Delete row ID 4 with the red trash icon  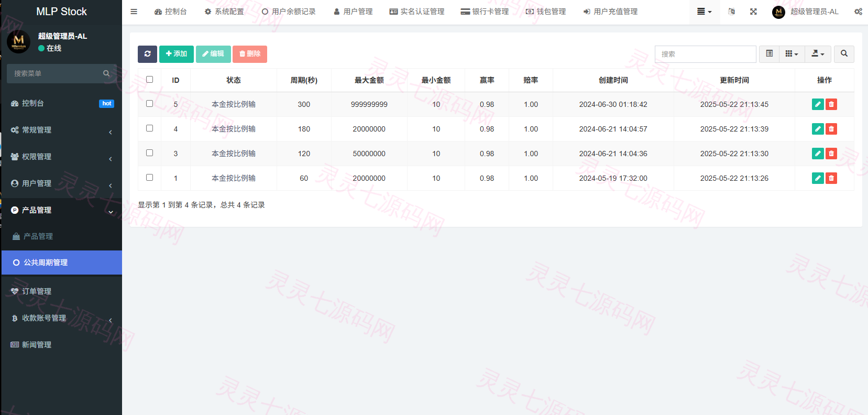pos(831,129)
